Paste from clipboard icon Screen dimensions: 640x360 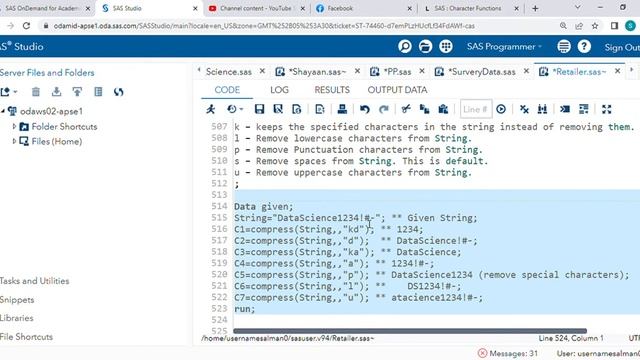click(443, 109)
